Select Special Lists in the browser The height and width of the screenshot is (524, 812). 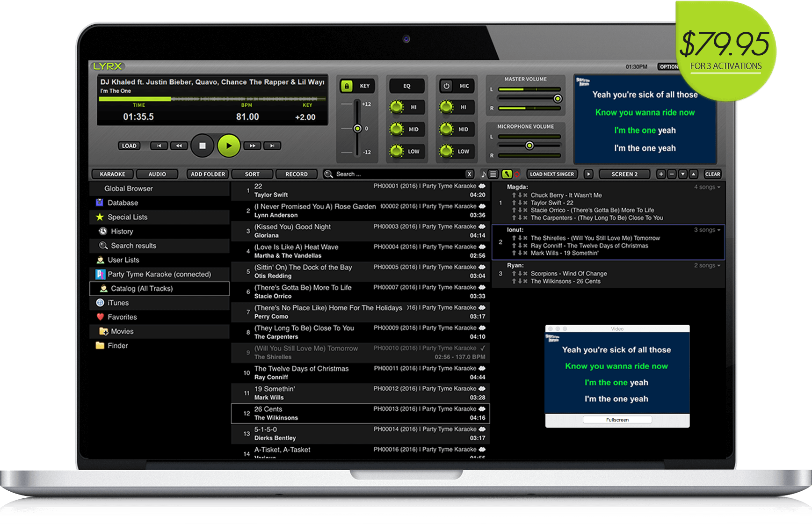(159, 217)
